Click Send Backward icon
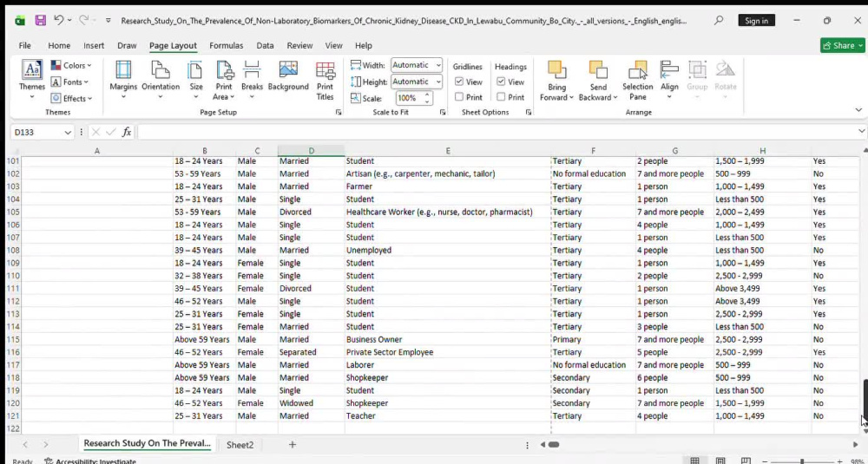 [x=597, y=70]
